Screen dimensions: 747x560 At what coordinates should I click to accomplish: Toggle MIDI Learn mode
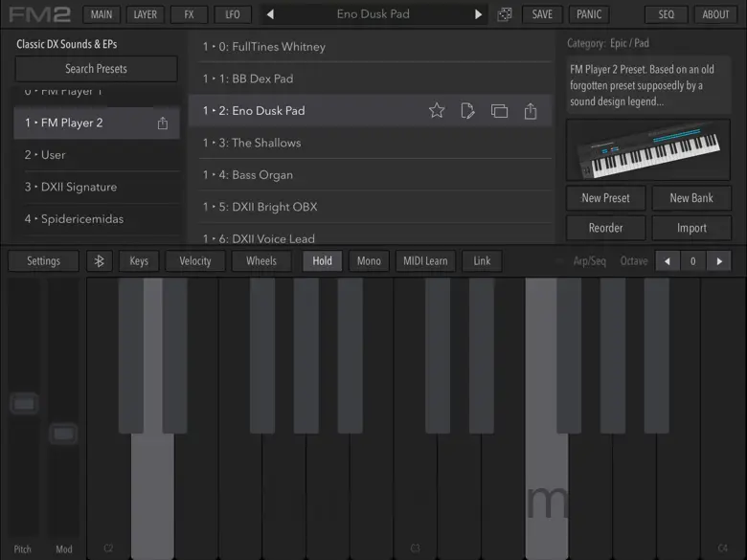pos(425,261)
